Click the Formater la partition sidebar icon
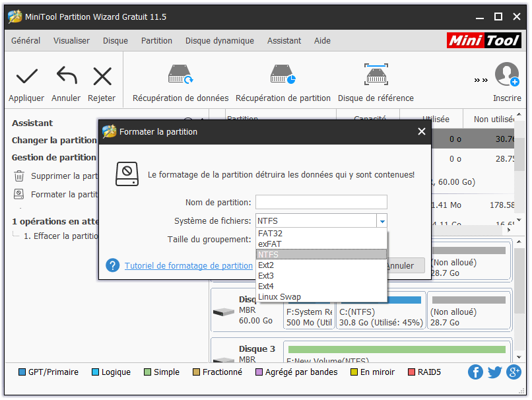This screenshot has width=532, height=400. 19,194
